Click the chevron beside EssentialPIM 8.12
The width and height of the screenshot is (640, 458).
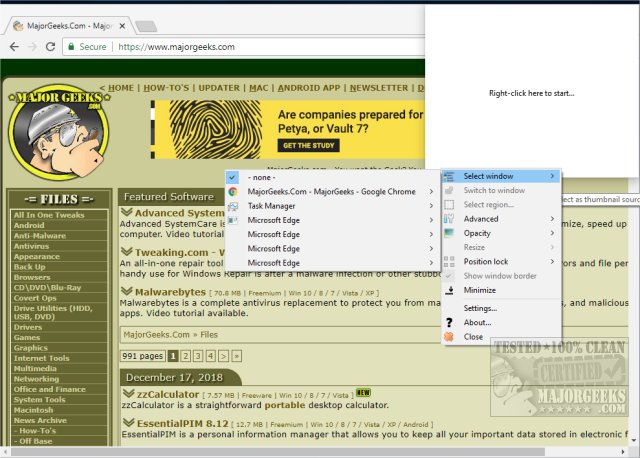tap(129, 422)
